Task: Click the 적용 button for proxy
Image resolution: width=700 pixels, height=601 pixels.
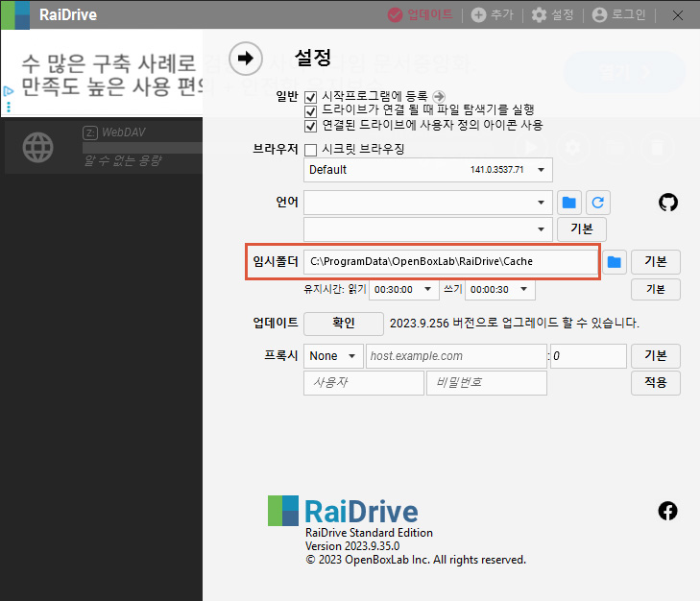Action: tap(655, 383)
